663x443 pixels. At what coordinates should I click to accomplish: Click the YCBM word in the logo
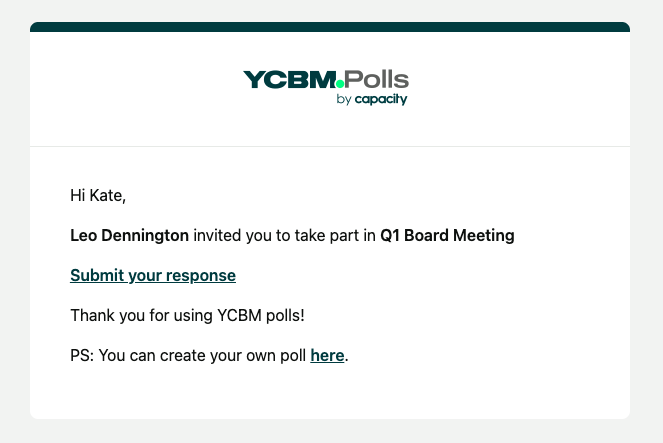click(288, 80)
